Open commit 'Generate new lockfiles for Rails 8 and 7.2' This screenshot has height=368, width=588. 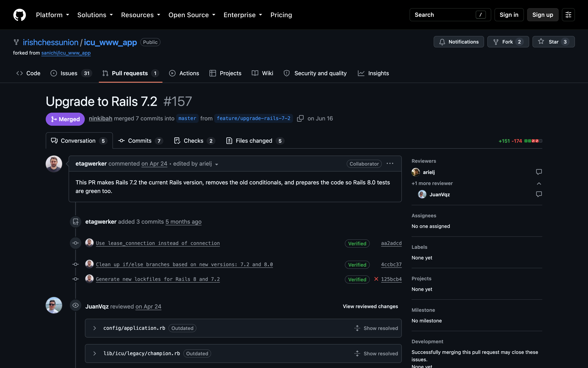pyautogui.click(x=158, y=279)
